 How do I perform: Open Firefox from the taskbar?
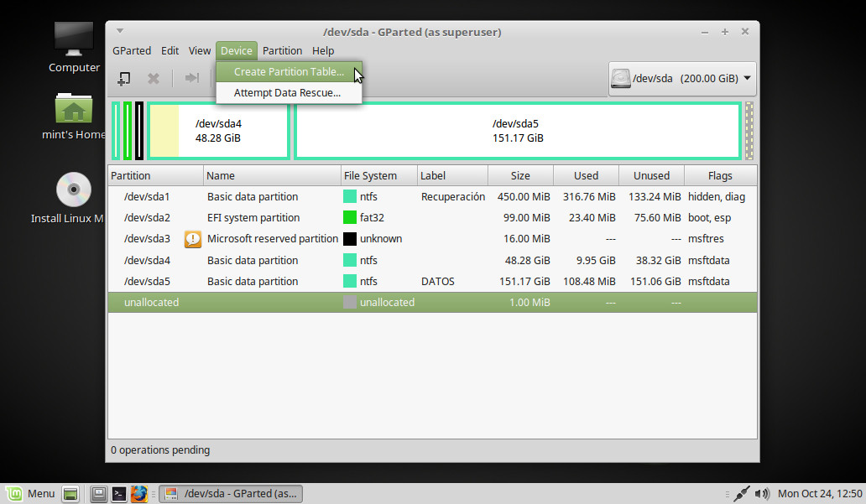(x=139, y=493)
